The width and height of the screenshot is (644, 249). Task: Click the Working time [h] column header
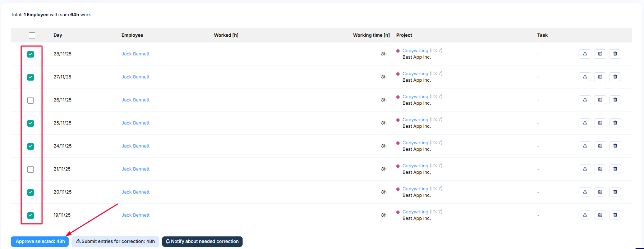click(x=371, y=35)
